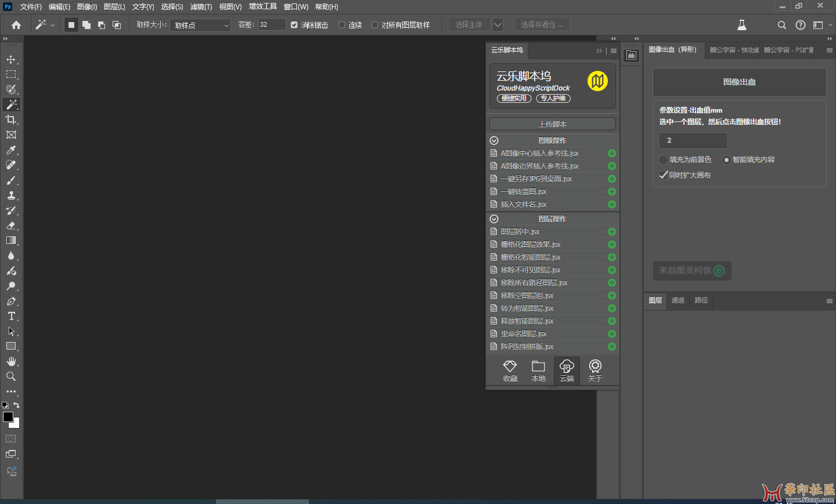The height and width of the screenshot is (504, 836).
Task: Click the background color swatch
Action: [16, 424]
